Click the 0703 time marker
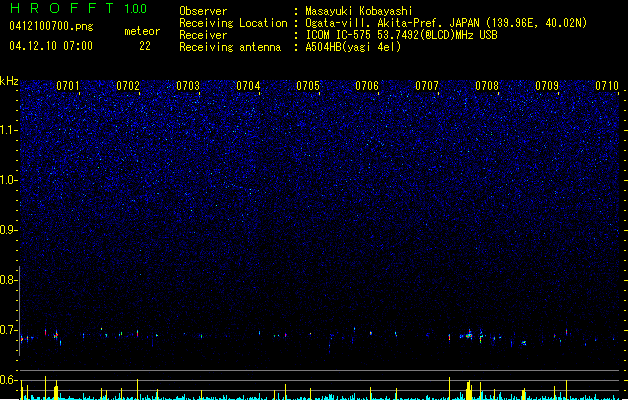Viewport: 629px width, 400px height. tap(188, 86)
